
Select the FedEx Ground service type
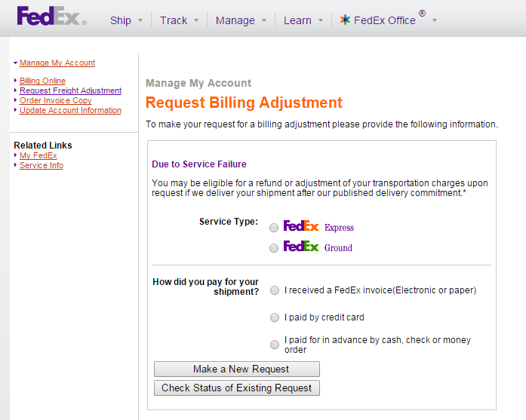(x=274, y=248)
